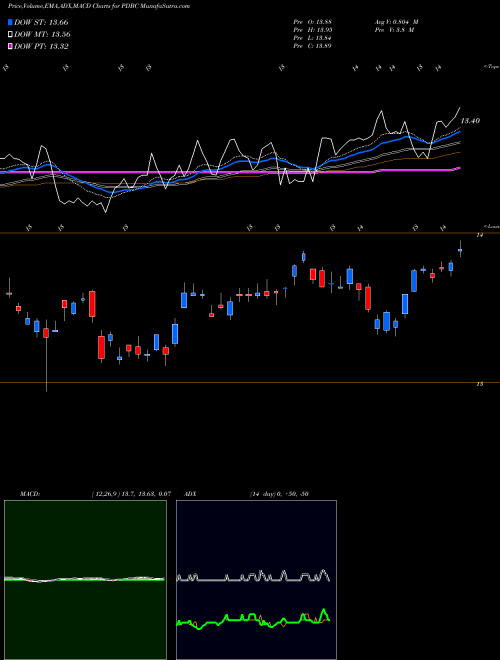Click the 'ADX' panel heading
This screenshot has width=500, height=660.
click(x=190, y=494)
